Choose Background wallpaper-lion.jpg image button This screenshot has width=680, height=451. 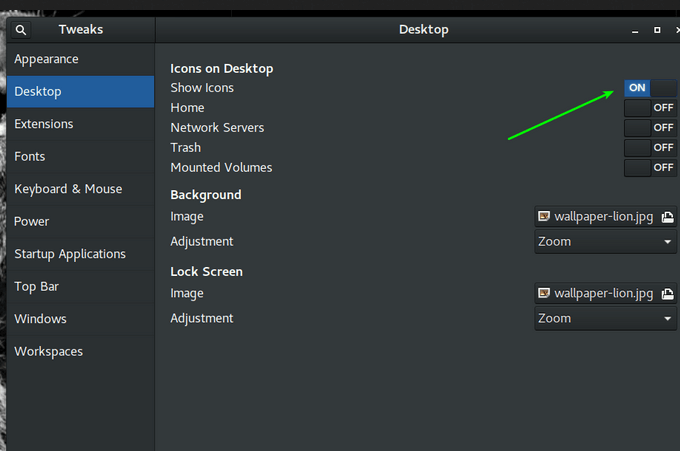point(598,216)
